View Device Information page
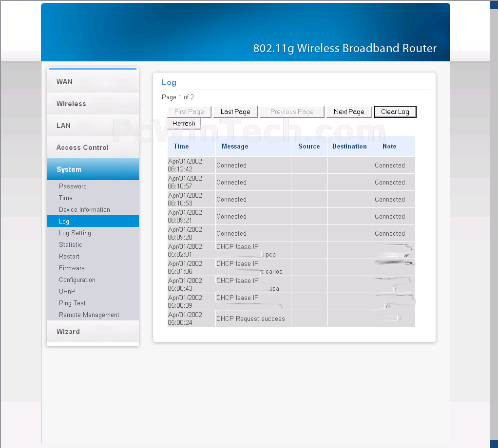The width and height of the screenshot is (498, 448). tap(84, 209)
